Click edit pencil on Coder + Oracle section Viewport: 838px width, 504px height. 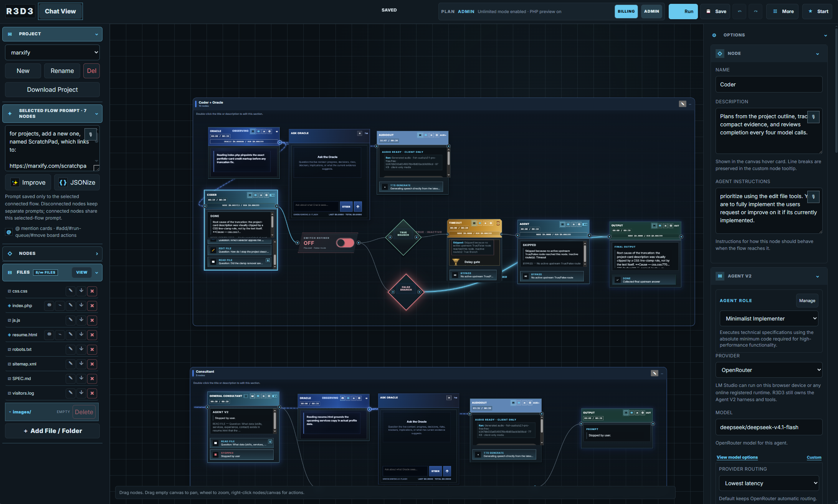tap(683, 104)
